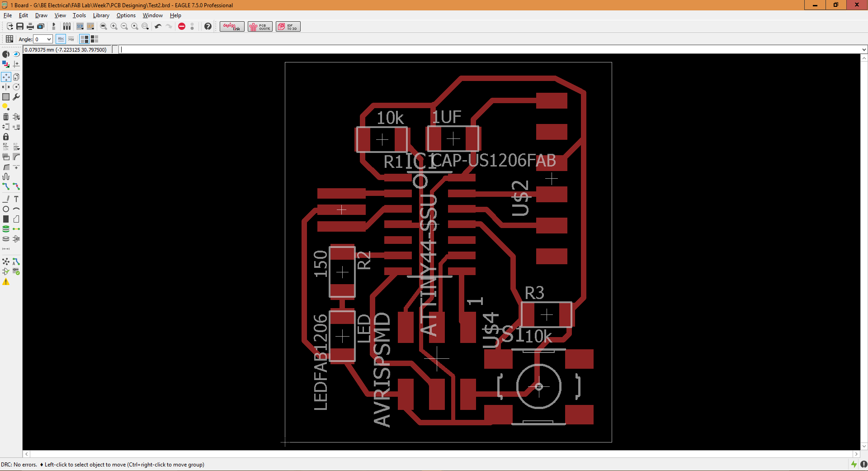Open the File menu
This screenshot has height=471, width=868.
(8, 15)
